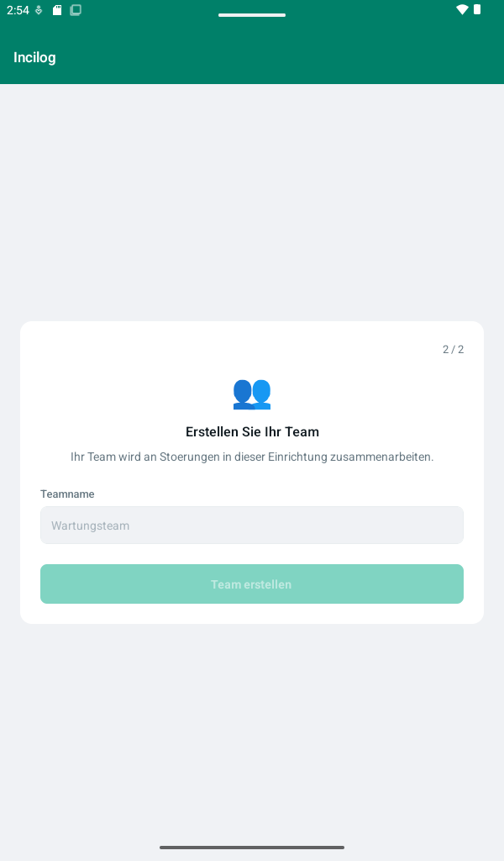Image resolution: width=504 pixels, height=861 pixels.
Task: Tap the battery icon in status bar
Action: [477, 9]
